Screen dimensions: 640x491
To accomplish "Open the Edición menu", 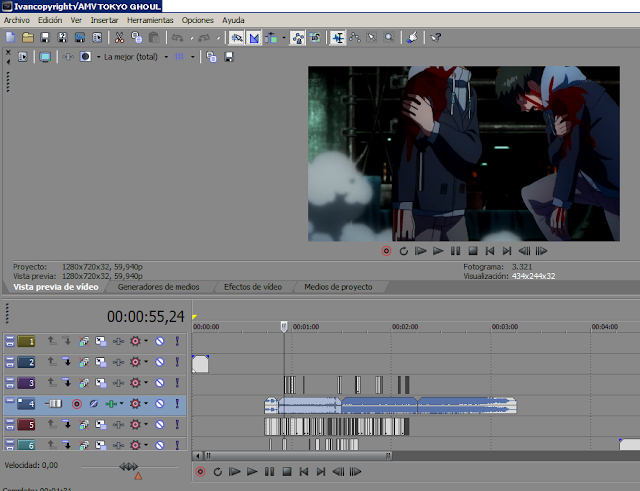I will (50, 20).
